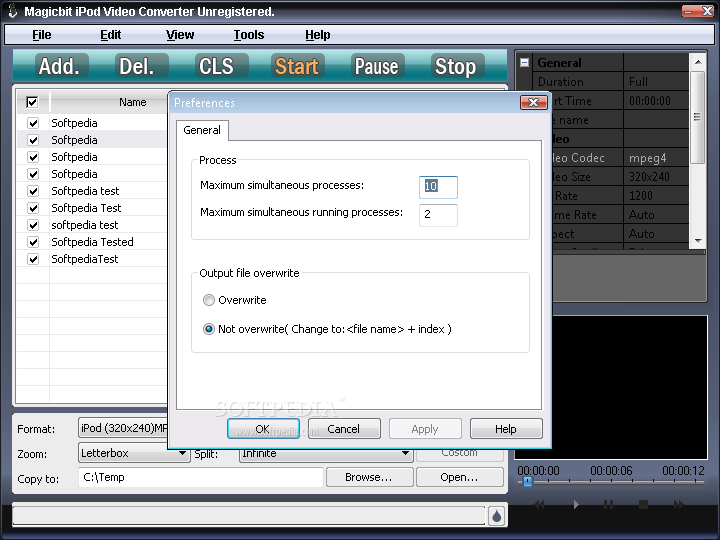Uncheck the 'SoftpediaTest' row checkbox
The height and width of the screenshot is (540, 720).
click(33, 259)
